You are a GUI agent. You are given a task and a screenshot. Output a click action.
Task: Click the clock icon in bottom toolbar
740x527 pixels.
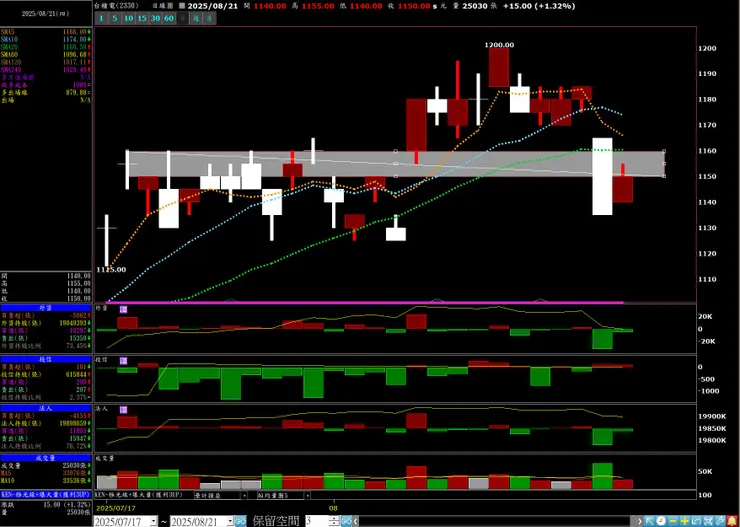coord(661,521)
